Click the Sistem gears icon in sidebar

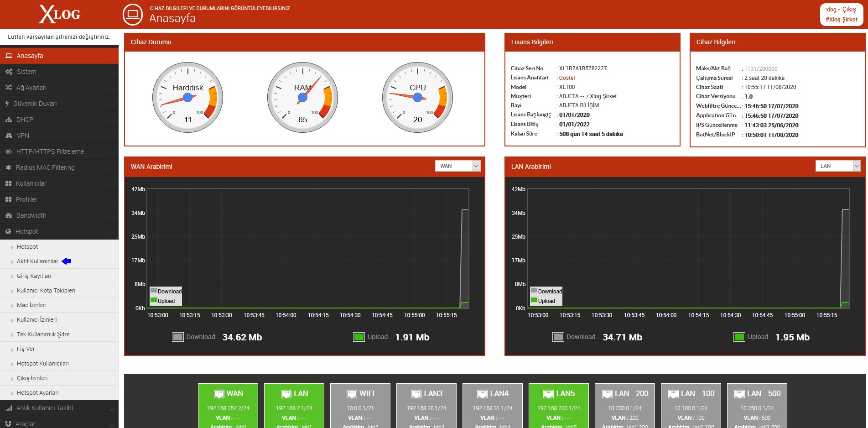tap(9, 72)
